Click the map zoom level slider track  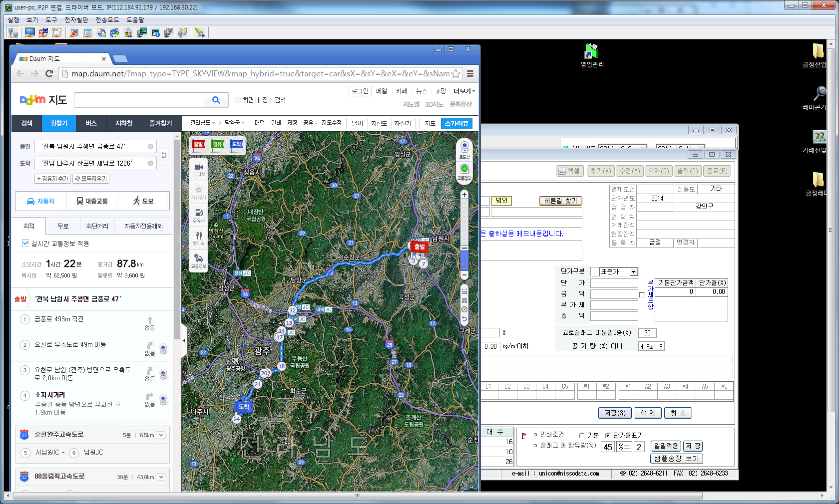coord(464,235)
